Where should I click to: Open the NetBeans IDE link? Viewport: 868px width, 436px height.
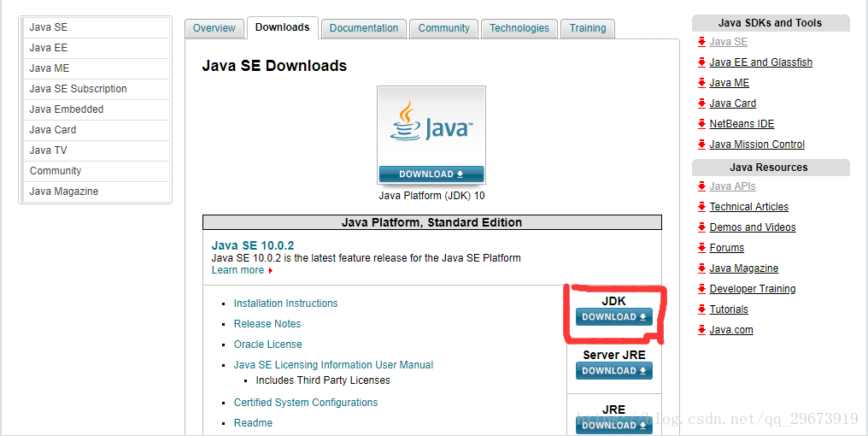point(742,124)
